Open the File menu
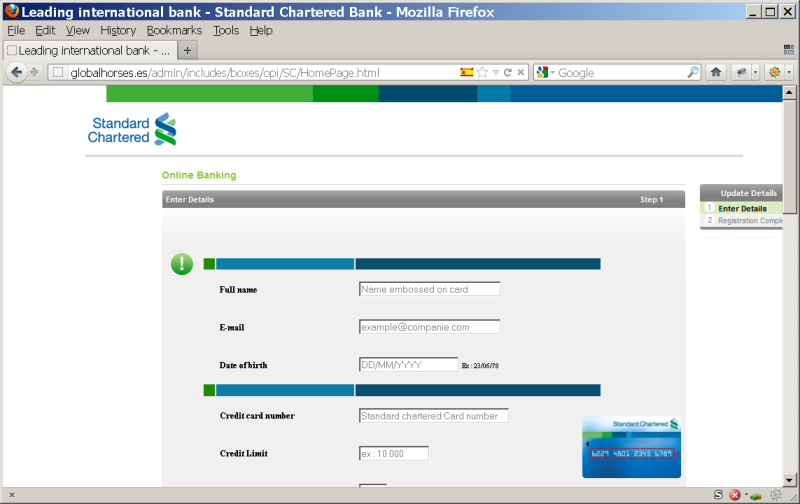Viewport: 800px width, 504px height. click(x=16, y=31)
